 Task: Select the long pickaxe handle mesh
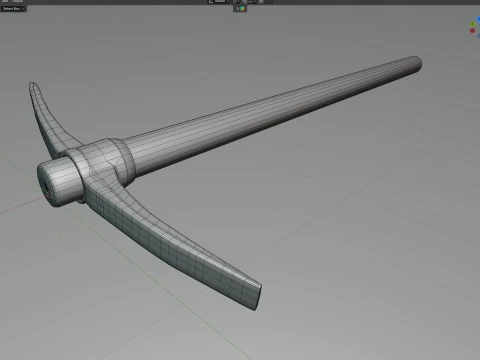pos(272,115)
